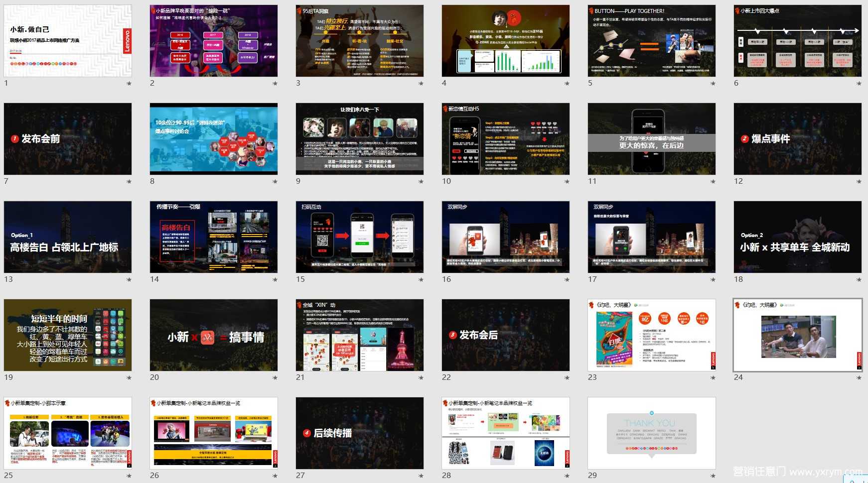
Task: Select the '小新单集定制-小脚本示意' slide thumbnail
Action: tap(68, 433)
